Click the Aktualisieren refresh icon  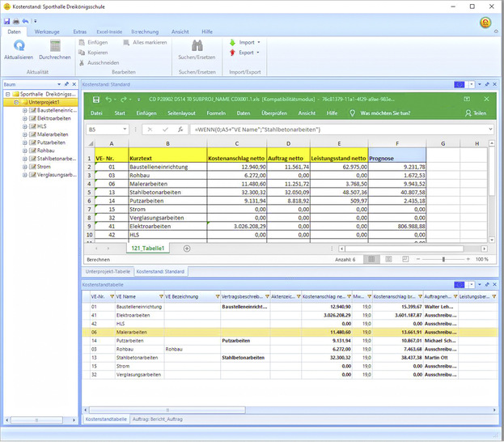coord(18,45)
